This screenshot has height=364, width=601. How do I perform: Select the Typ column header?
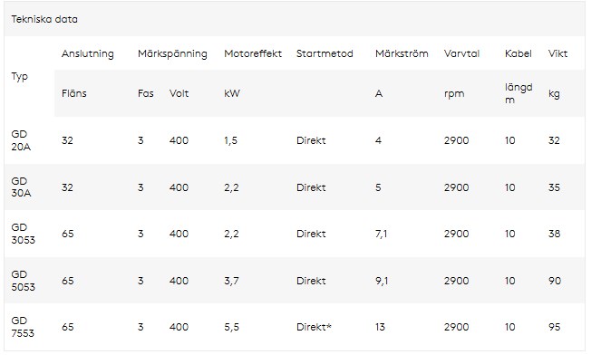pos(20,76)
